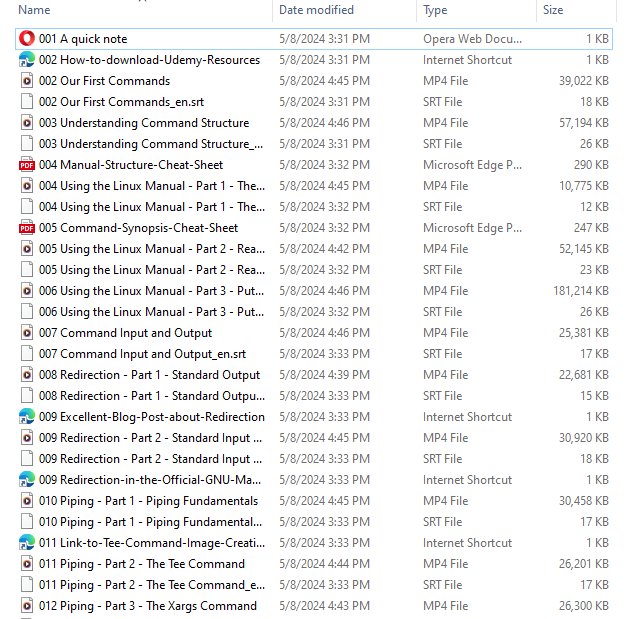This screenshot has width=630, height=619.
Task: Click the 5/8/2024 4:44 PM date cell
Action: pos(325,564)
